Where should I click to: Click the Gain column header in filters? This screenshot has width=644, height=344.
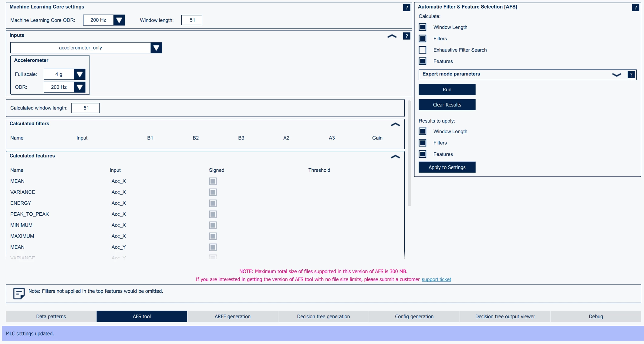[x=377, y=138]
